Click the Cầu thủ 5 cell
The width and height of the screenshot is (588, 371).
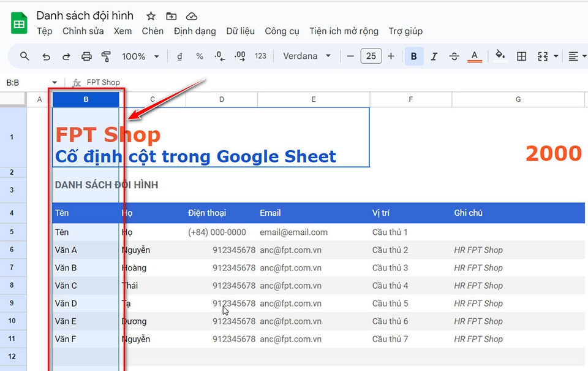tap(410, 304)
